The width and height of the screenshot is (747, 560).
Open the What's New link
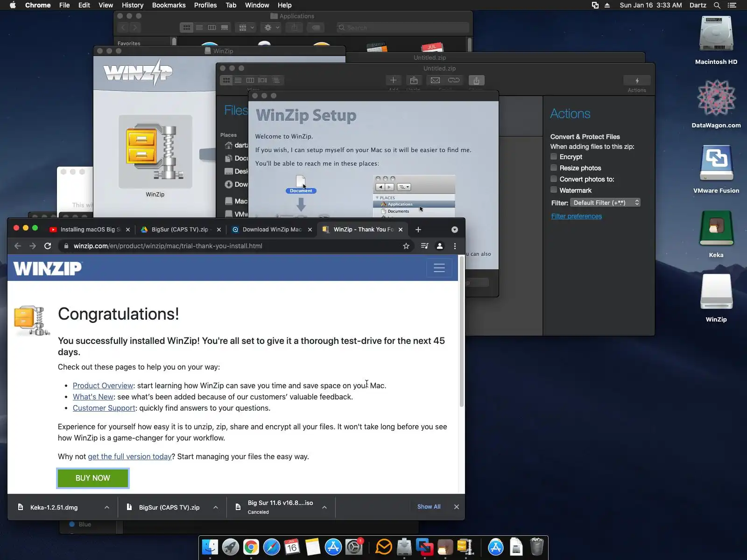(x=93, y=397)
